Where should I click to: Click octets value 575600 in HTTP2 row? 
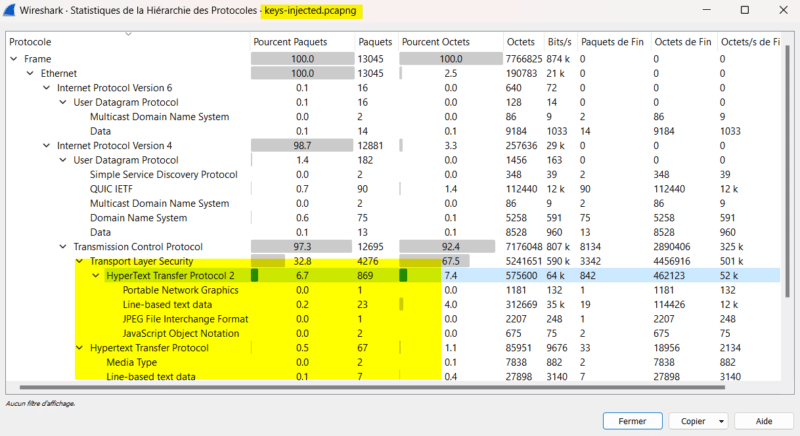[x=521, y=276]
